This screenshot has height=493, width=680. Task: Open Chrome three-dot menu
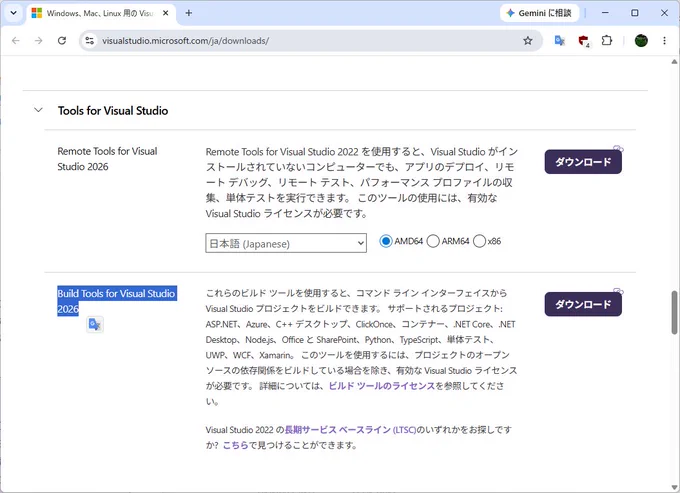tap(664, 41)
